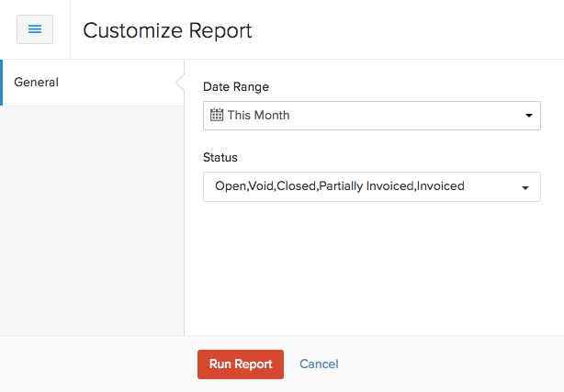This screenshot has width=564, height=392.
Task: Click the 'Date Range' field label
Action: point(236,86)
